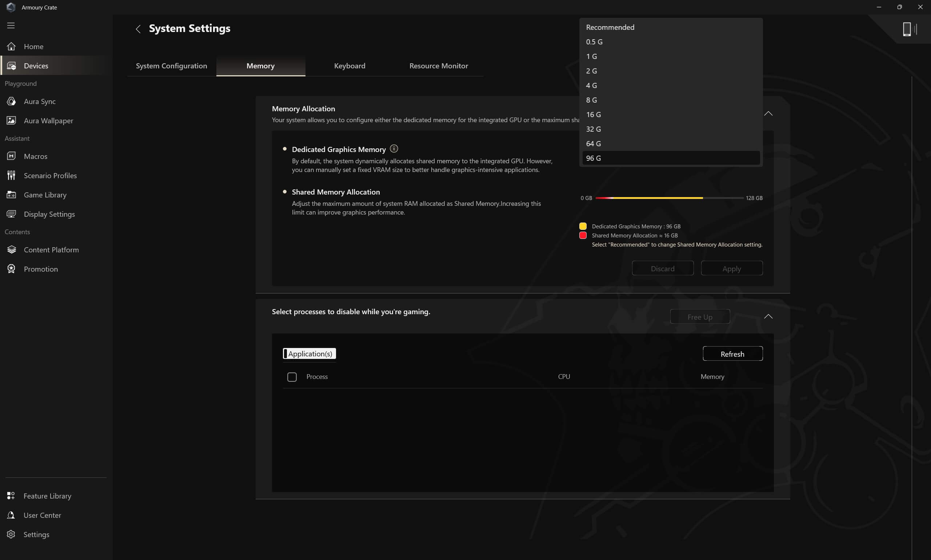Click the Dedicated Graphics Memory info icon

point(393,149)
